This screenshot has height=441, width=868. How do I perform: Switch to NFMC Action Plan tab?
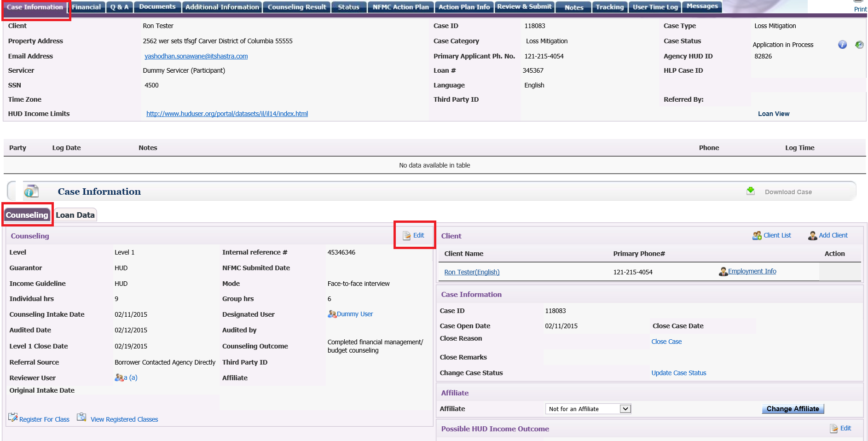point(401,7)
